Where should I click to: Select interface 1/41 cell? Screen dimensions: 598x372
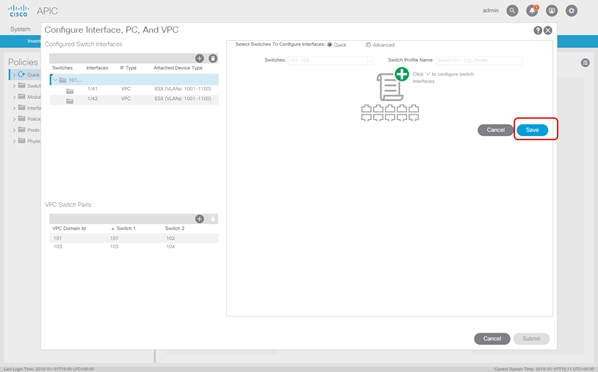click(92, 89)
